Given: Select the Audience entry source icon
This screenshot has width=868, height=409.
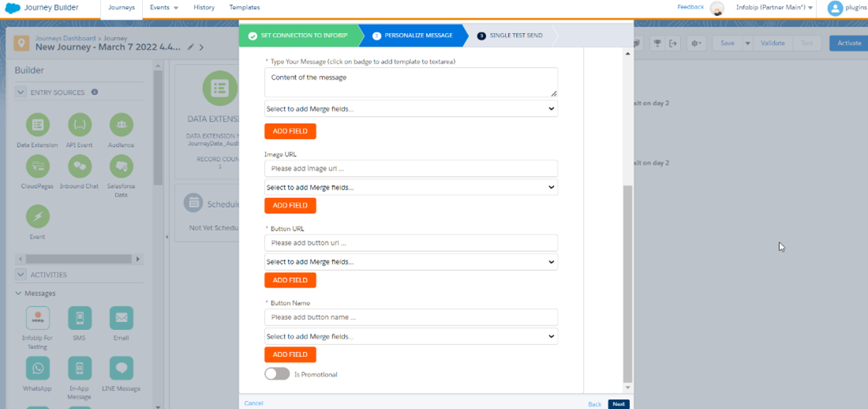Looking at the screenshot, I should point(122,125).
